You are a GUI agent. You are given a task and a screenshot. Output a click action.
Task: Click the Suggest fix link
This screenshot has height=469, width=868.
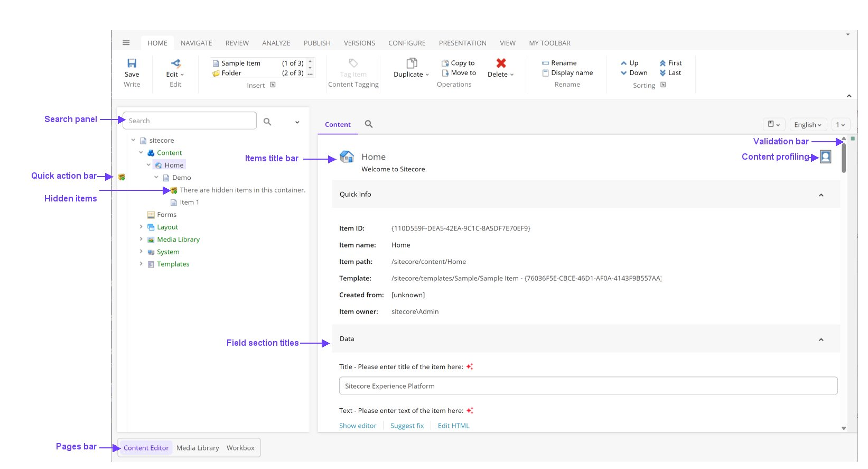407,426
